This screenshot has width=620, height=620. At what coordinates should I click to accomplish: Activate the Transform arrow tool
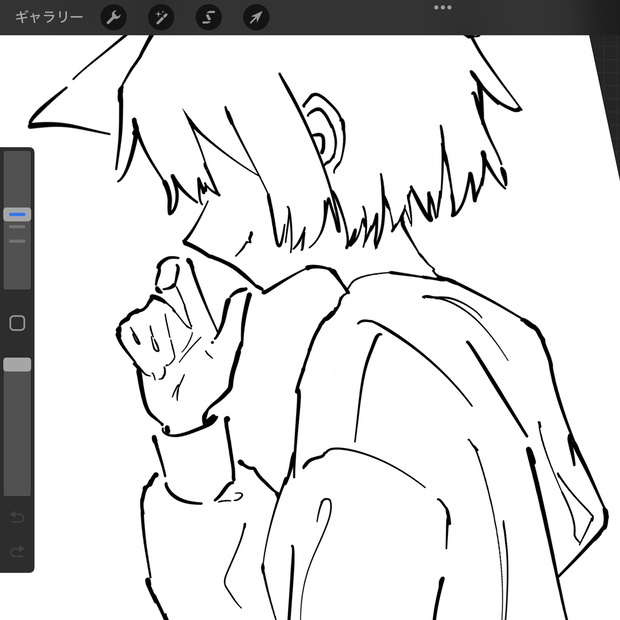pos(256,17)
